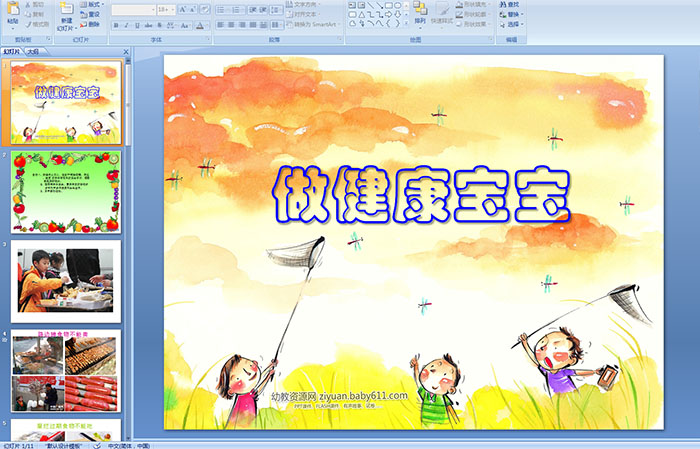
Task: Select the Curve line shape
Action: tap(379, 23)
